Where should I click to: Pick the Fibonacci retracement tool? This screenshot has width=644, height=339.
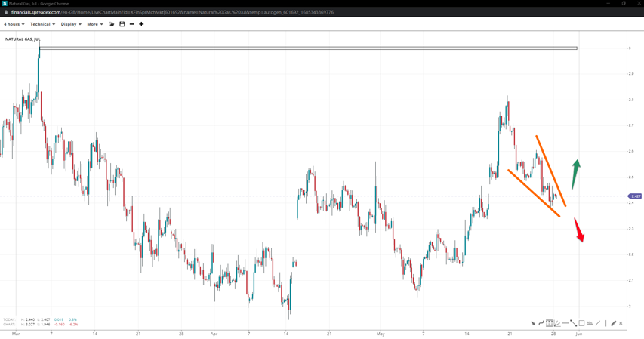pyautogui.click(x=550, y=323)
